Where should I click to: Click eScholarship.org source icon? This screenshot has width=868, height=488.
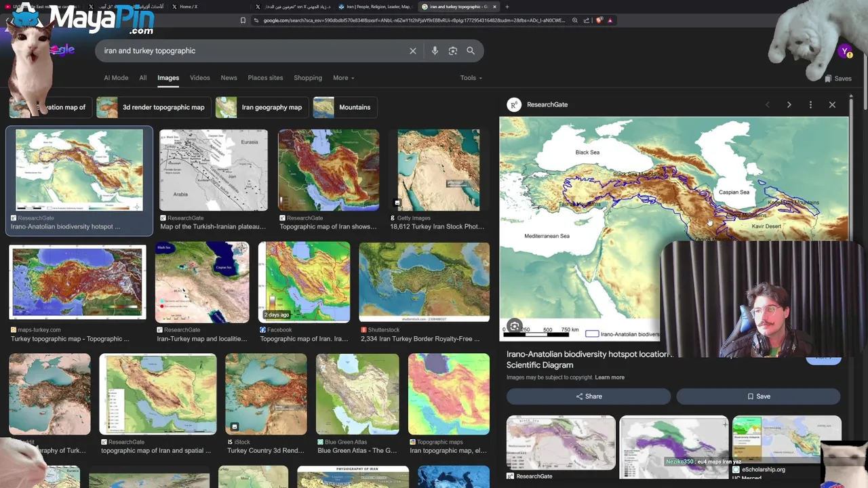(736, 469)
